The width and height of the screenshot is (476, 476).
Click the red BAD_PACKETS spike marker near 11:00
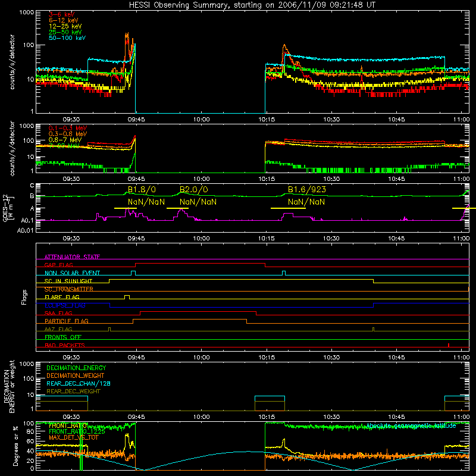click(449, 345)
